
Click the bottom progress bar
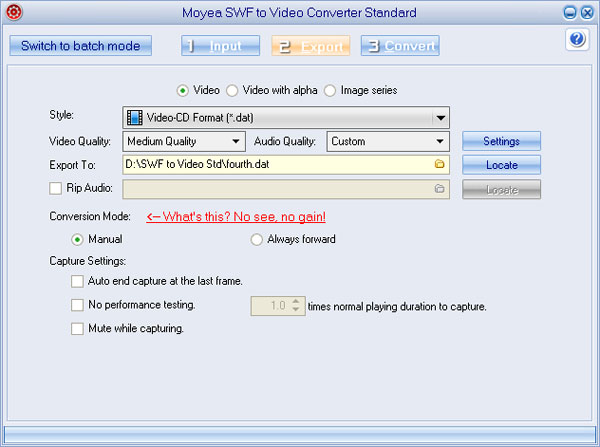click(300, 435)
